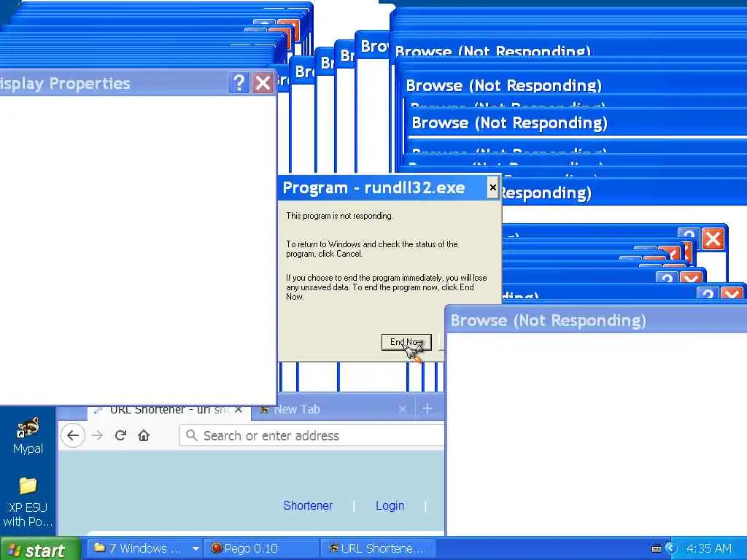
Task: Select the XP ESU with Po... desktop folder
Action: pyautogui.click(x=28, y=502)
